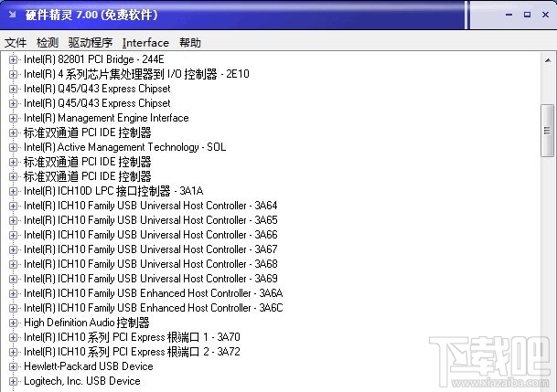Open the 驱动程序 menu

(x=91, y=43)
